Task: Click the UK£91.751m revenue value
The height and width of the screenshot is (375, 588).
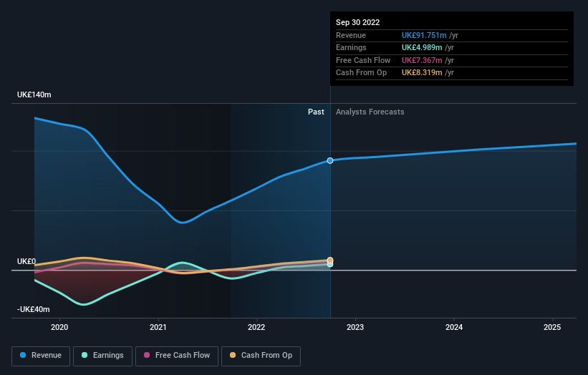Action: coord(424,35)
